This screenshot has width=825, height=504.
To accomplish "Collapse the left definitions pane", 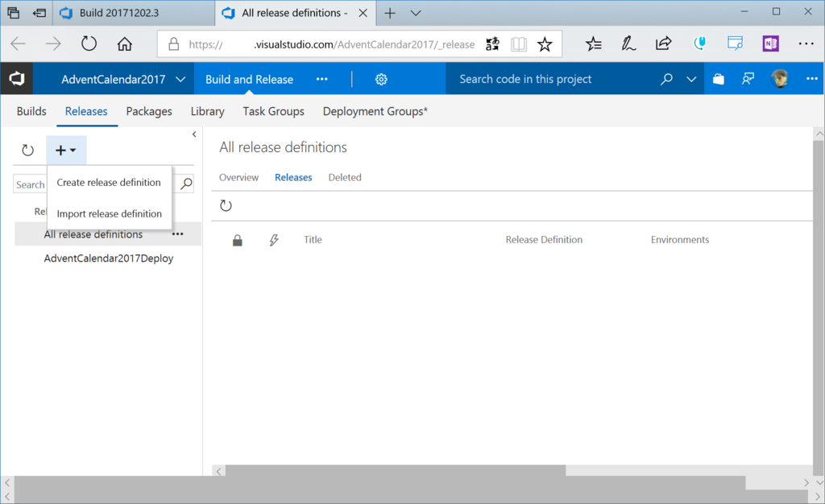I will 194,134.
